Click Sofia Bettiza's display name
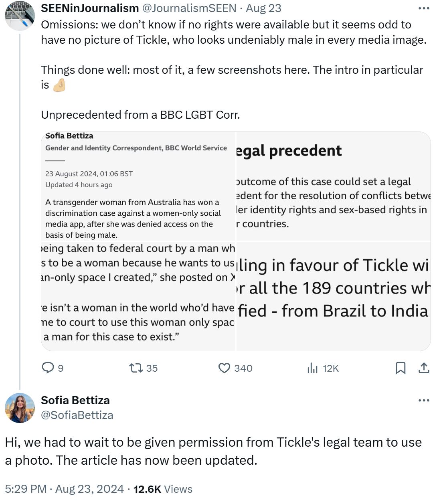The width and height of the screenshot is (443, 504). [75, 400]
